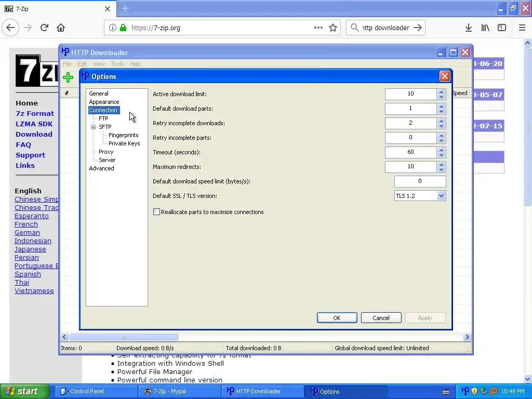Screen dimensions: 532x399
Task: Open the Thai language link
Action: (22, 282)
